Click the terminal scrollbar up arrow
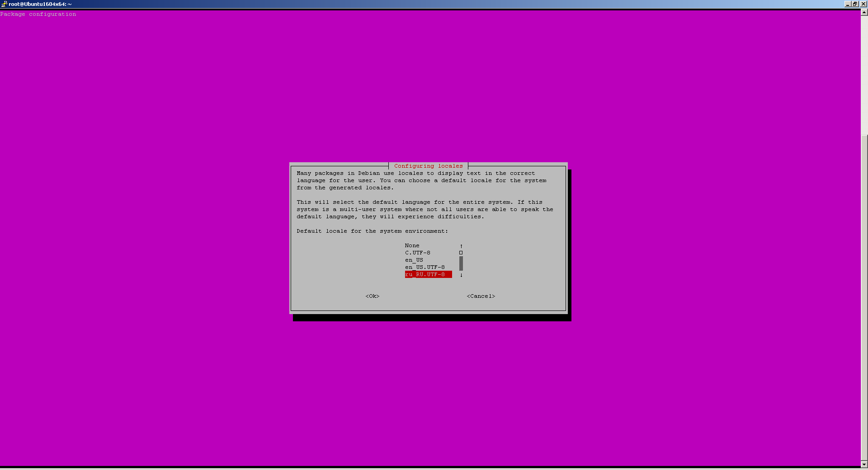The height and width of the screenshot is (470, 868). (x=864, y=13)
